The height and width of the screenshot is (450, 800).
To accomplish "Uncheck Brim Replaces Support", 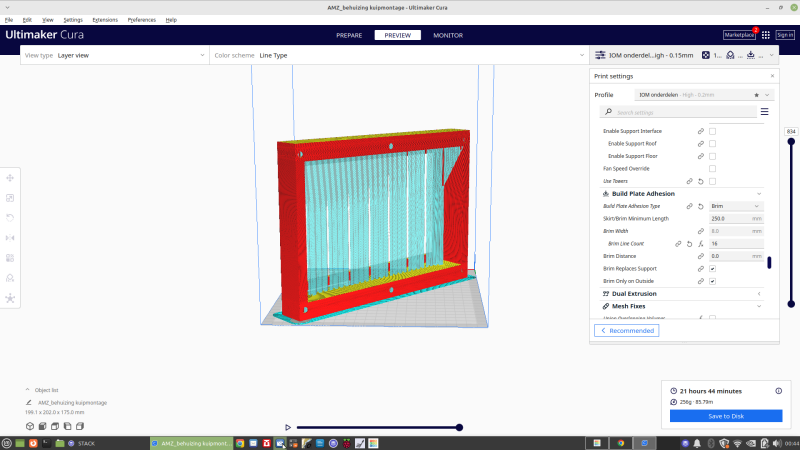I will click(713, 269).
